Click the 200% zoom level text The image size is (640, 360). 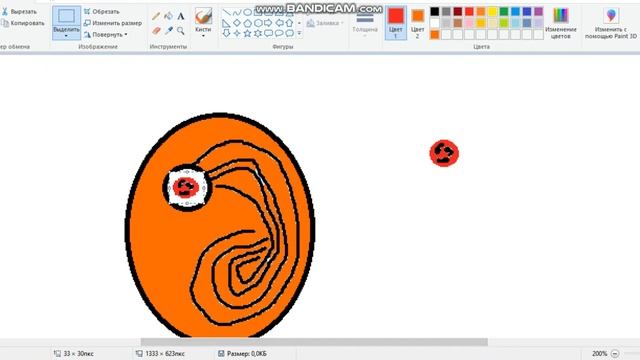coord(599,353)
